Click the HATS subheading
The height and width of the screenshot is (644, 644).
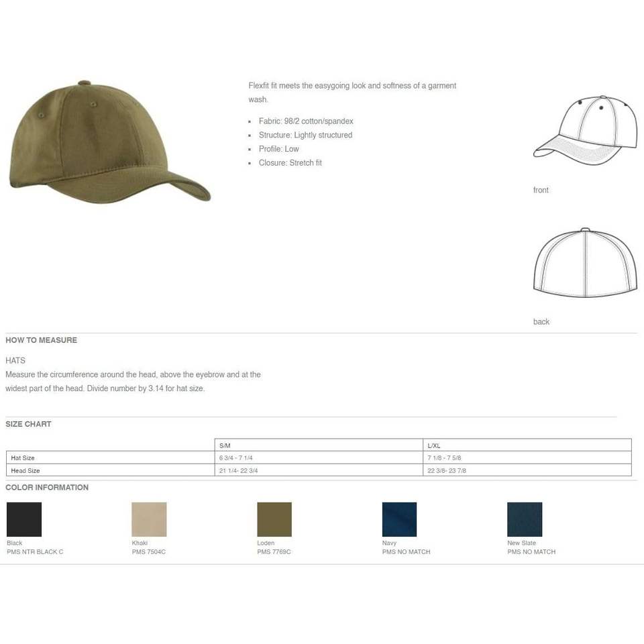pyautogui.click(x=15, y=360)
